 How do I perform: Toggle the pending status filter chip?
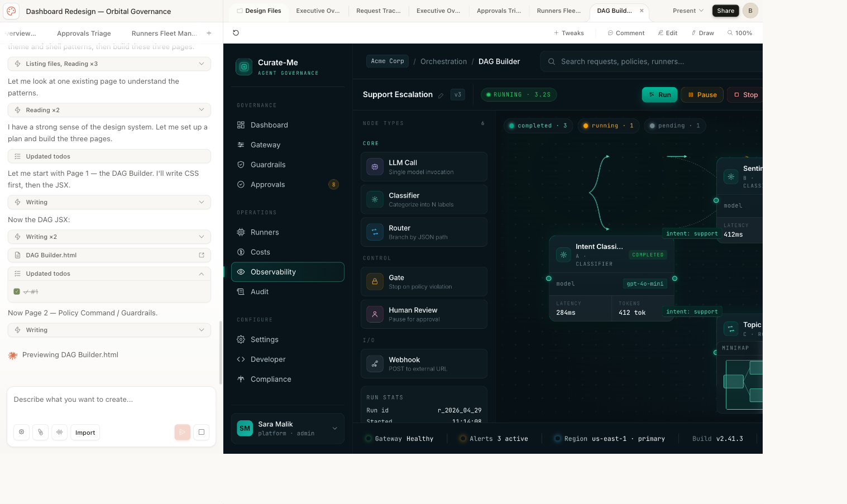(x=674, y=126)
